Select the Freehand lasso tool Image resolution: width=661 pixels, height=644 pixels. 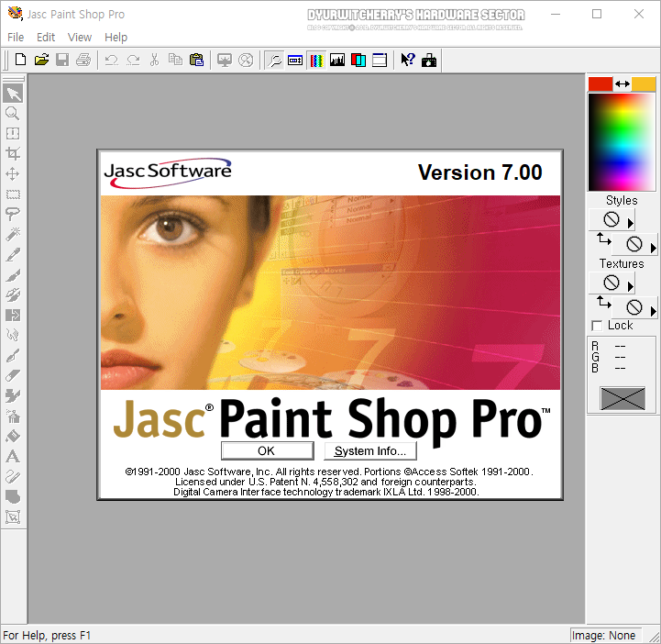coord(13,214)
